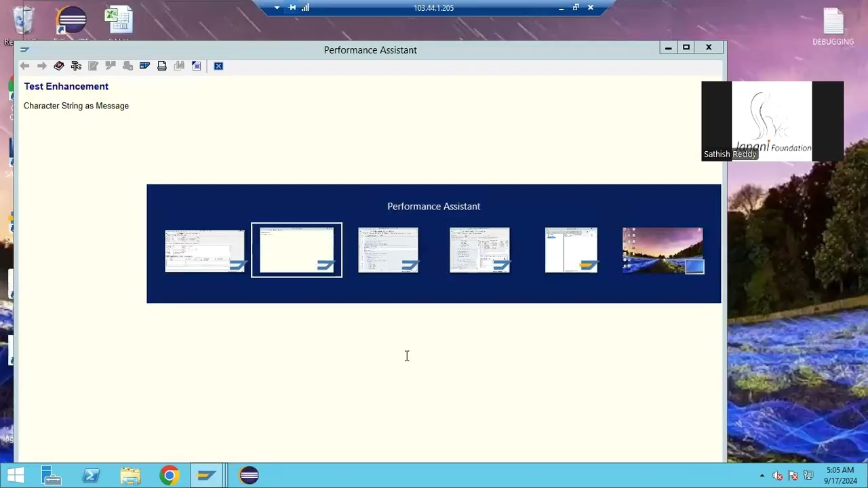Switch to thumbnail with yellow SAP Logon badge
The width and height of the screenshot is (868, 488).
(571, 251)
